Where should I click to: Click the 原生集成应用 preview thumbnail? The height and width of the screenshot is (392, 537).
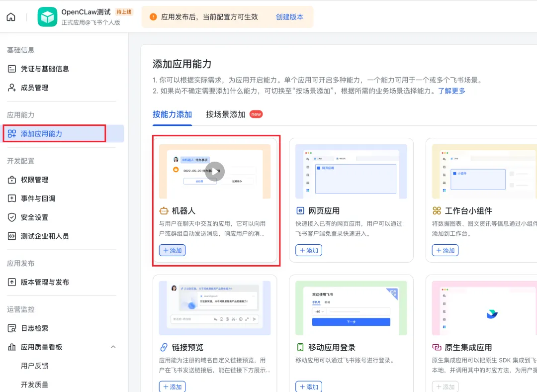484,308
